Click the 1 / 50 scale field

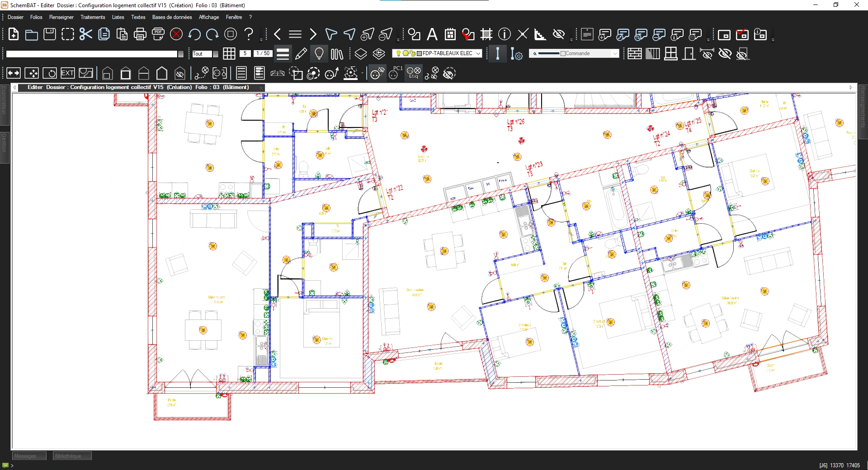[x=263, y=53]
